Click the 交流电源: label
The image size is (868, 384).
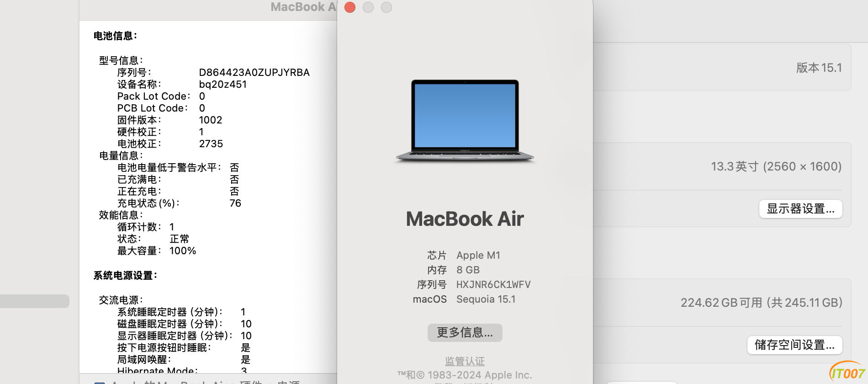coord(121,300)
